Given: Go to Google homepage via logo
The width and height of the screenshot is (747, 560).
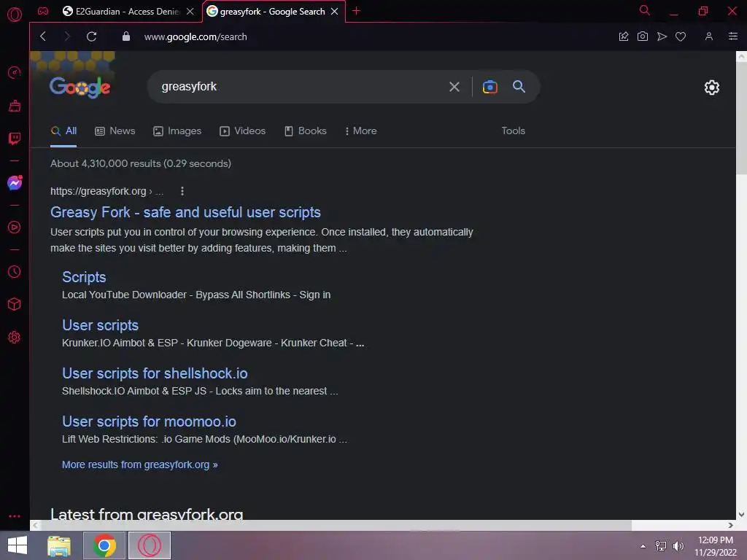Looking at the screenshot, I should 80,87.
